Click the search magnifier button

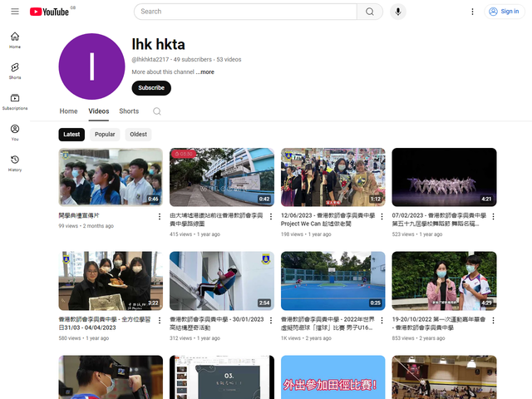click(369, 12)
